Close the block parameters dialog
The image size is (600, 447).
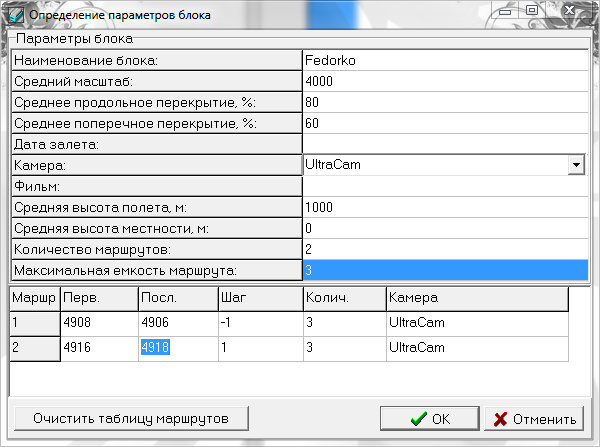pos(569,11)
